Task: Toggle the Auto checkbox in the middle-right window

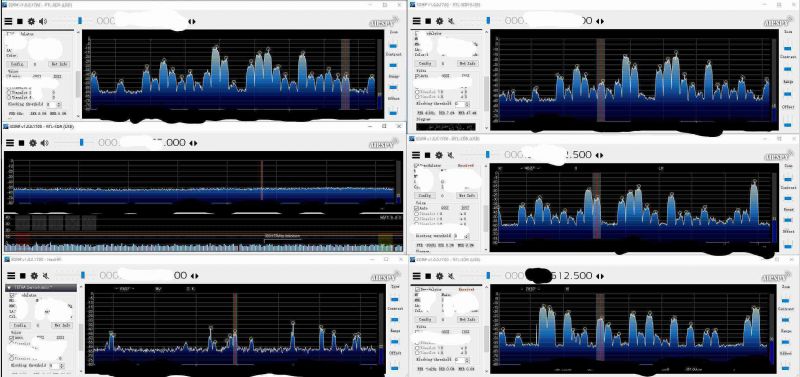Action: [x=417, y=208]
